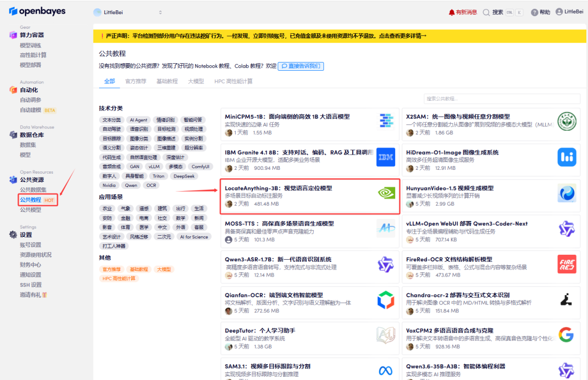Select the DeepSeek tag
This screenshot has height=380, width=588.
[x=184, y=176]
